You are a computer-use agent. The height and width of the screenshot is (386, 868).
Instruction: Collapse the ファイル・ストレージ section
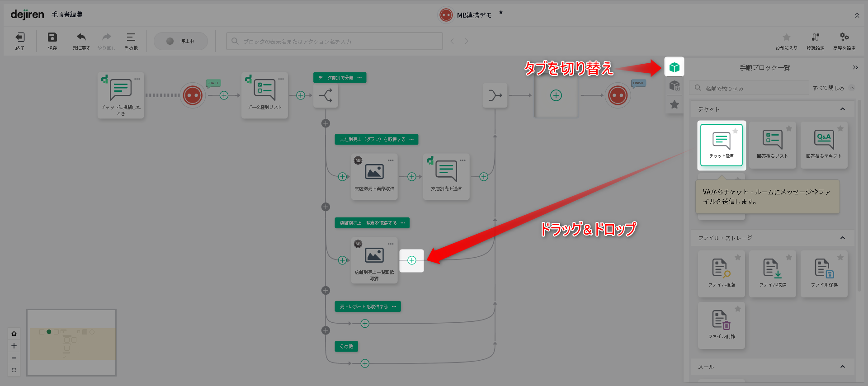843,238
